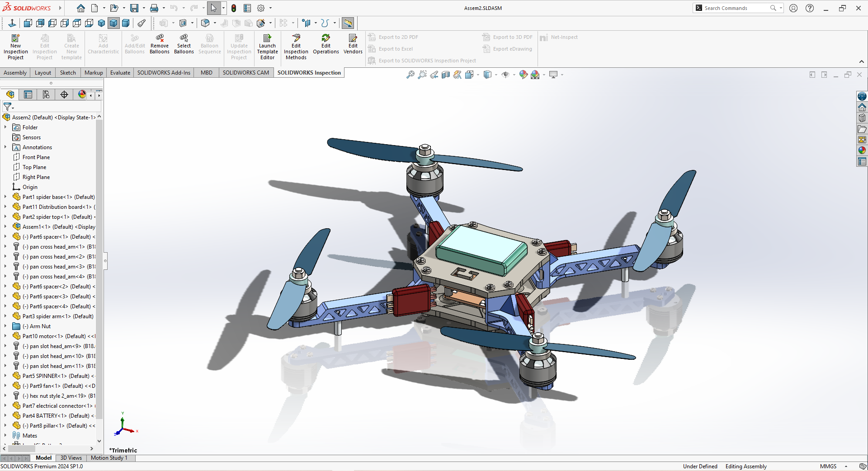Toggle Hide/Show Items eye icon
This screenshot has width=868, height=471.
505,75
